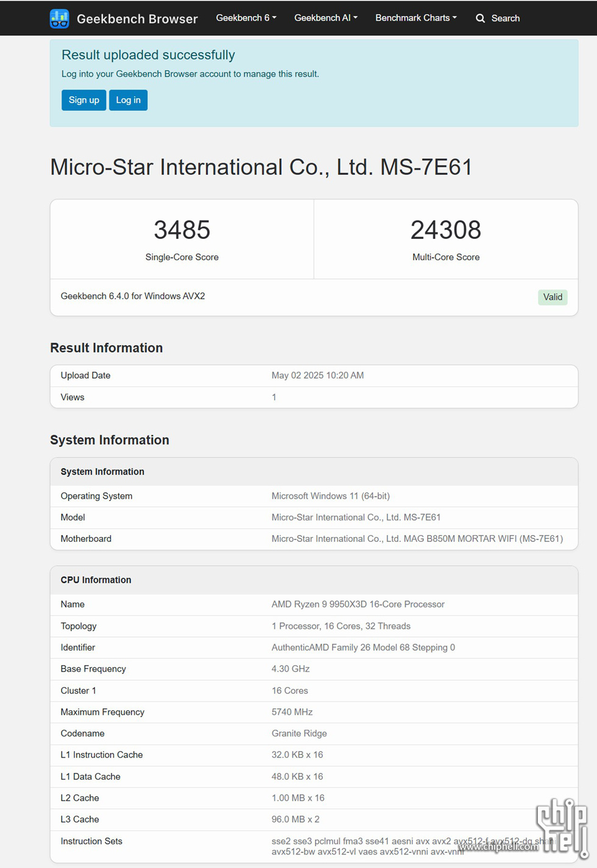Open the Benchmark Charts dropdown
This screenshot has height=868, width=597.
(x=416, y=18)
